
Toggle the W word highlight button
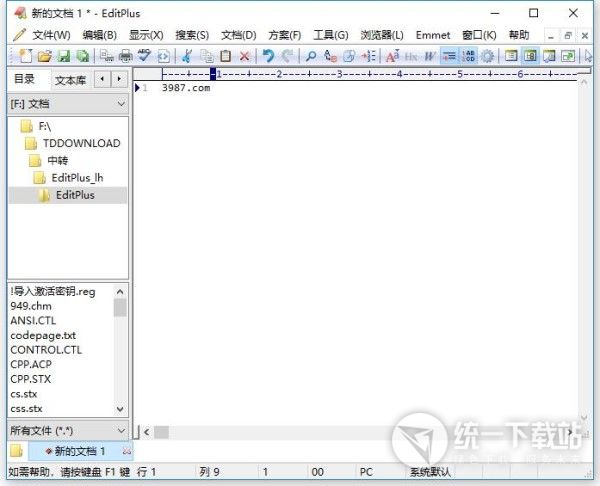tap(430, 56)
